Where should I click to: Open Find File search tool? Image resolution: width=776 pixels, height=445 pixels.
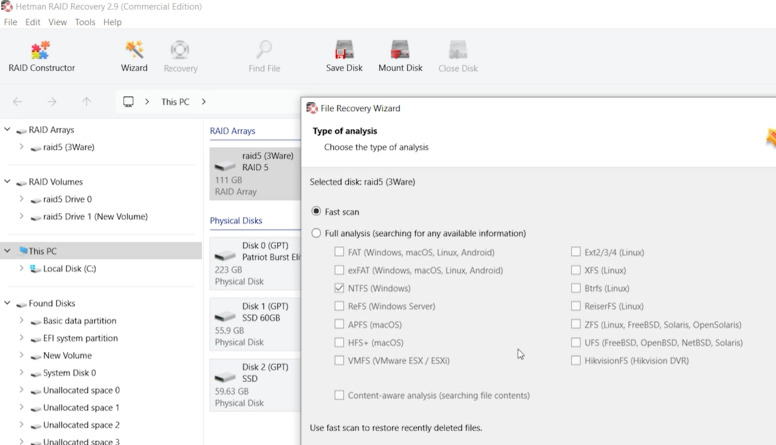(264, 57)
